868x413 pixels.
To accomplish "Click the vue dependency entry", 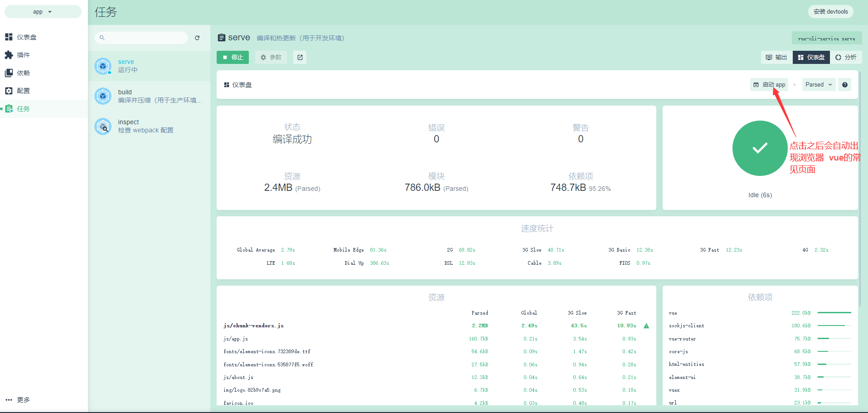I will pyautogui.click(x=760, y=313).
